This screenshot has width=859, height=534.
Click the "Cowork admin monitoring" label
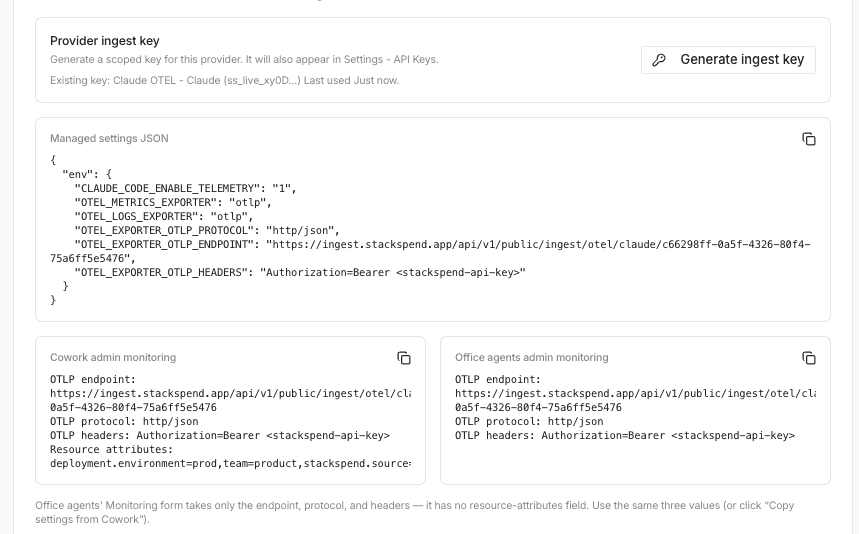113,358
